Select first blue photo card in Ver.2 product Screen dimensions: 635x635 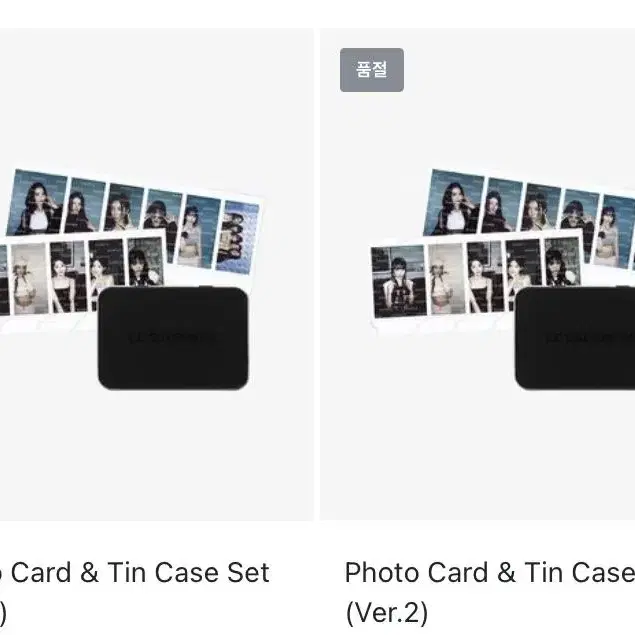coord(454,202)
